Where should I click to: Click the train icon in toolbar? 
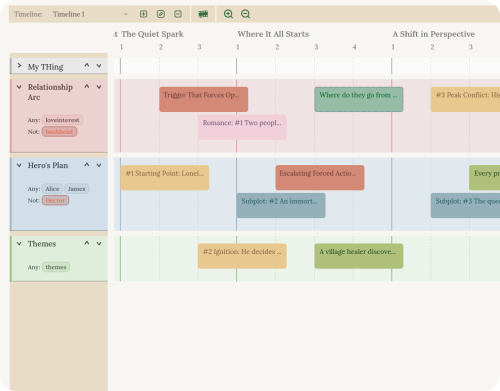click(x=203, y=14)
